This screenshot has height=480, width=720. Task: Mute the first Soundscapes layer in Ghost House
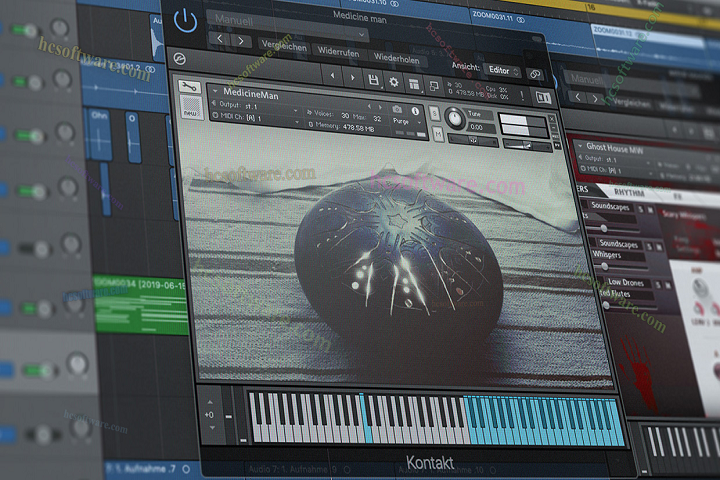tap(650, 210)
